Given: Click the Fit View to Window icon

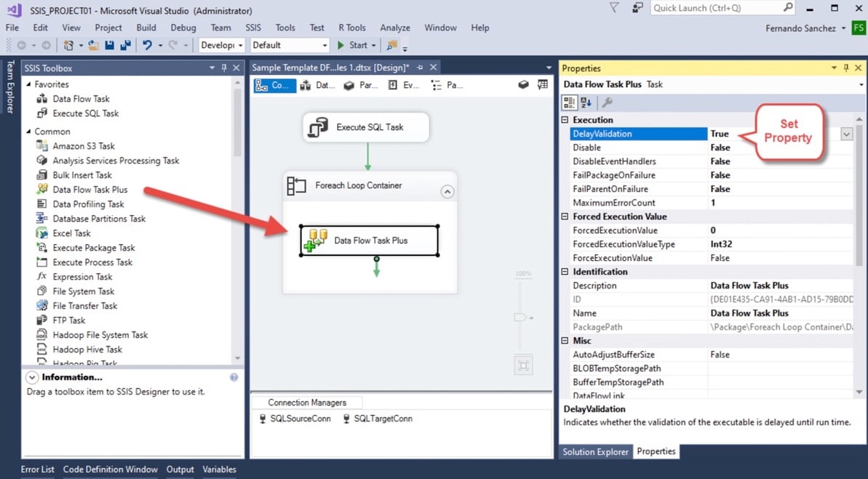Looking at the screenshot, I should pos(523,365).
